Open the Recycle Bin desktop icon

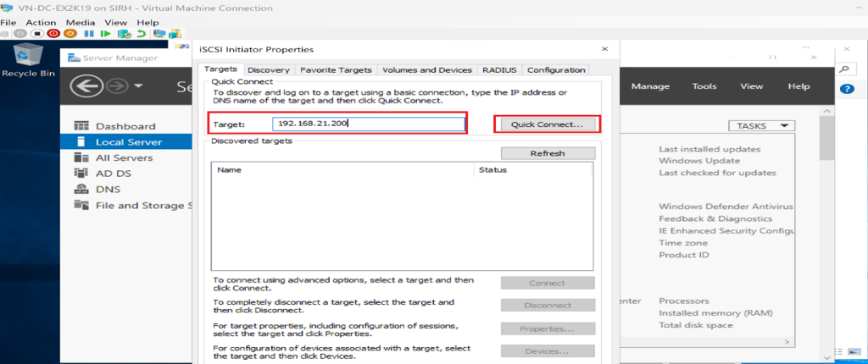[x=28, y=58]
